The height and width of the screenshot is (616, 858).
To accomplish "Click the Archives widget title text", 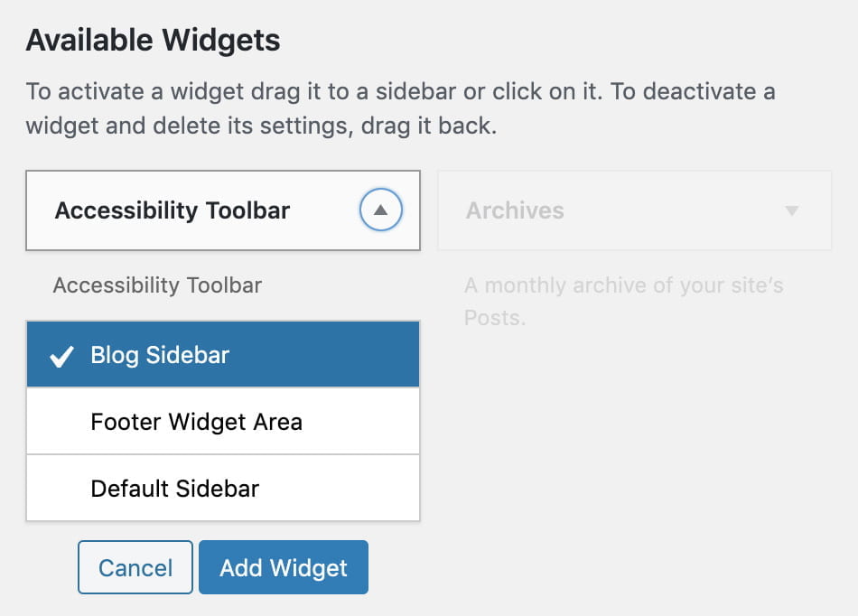I will (515, 210).
